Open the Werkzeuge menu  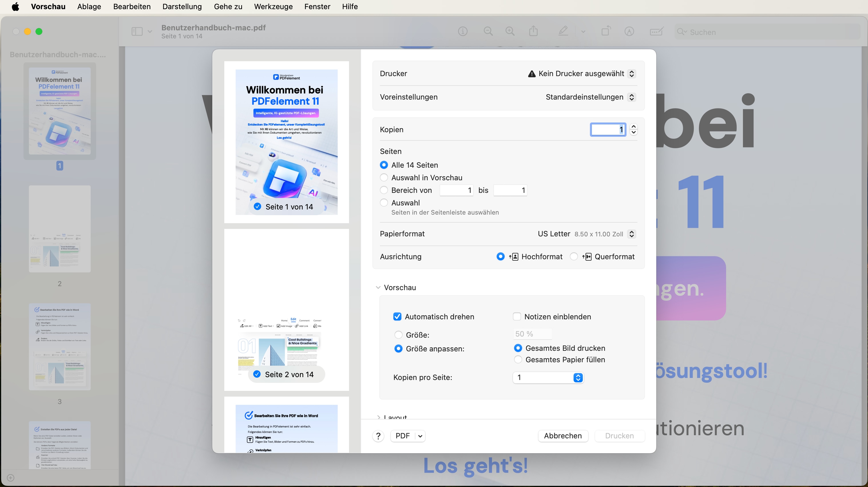[273, 7]
